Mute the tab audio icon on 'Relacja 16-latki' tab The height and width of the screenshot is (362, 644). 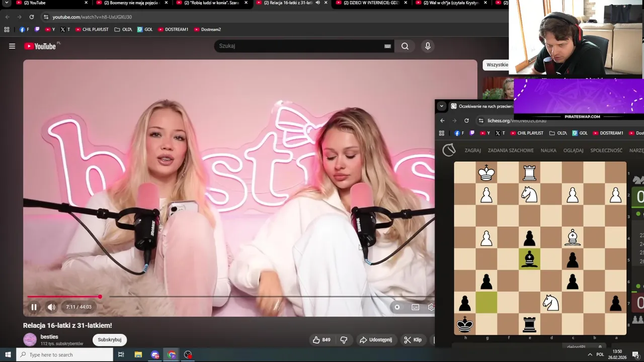tap(317, 3)
